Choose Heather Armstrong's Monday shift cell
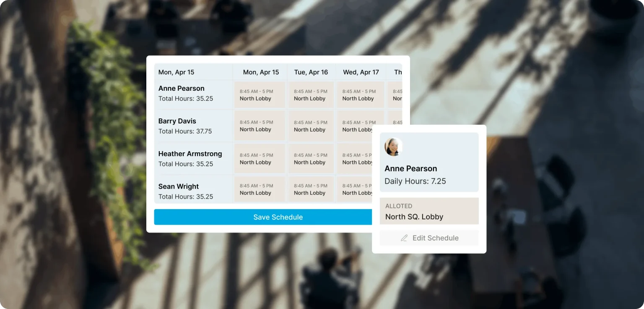 (x=260, y=159)
